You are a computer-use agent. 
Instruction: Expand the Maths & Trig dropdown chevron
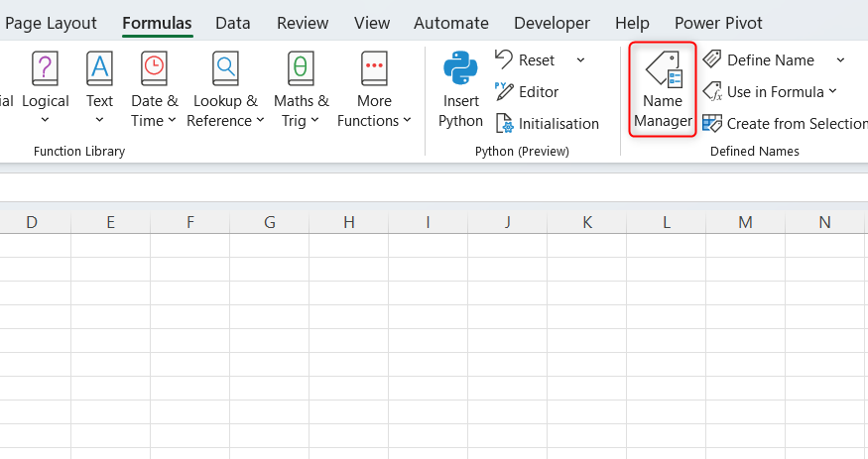(x=314, y=120)
